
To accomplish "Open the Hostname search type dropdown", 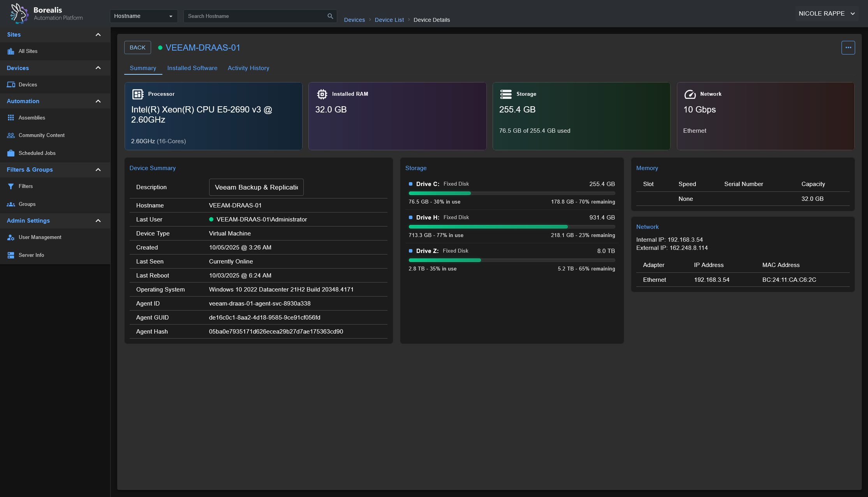I will coord(143,16).
